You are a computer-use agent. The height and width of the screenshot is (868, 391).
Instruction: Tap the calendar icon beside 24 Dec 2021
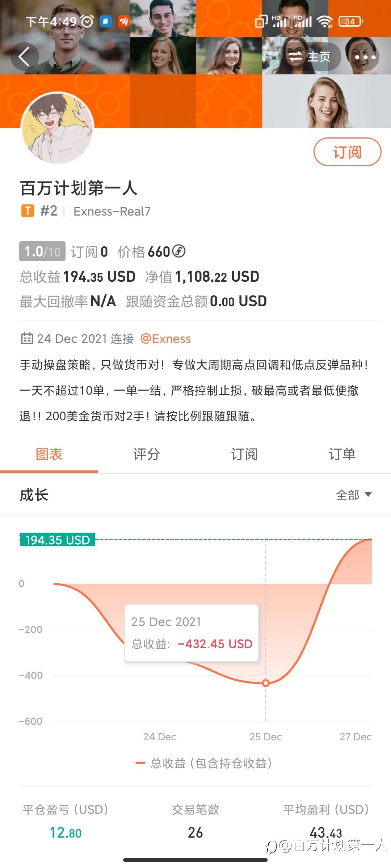pos(27,339)
